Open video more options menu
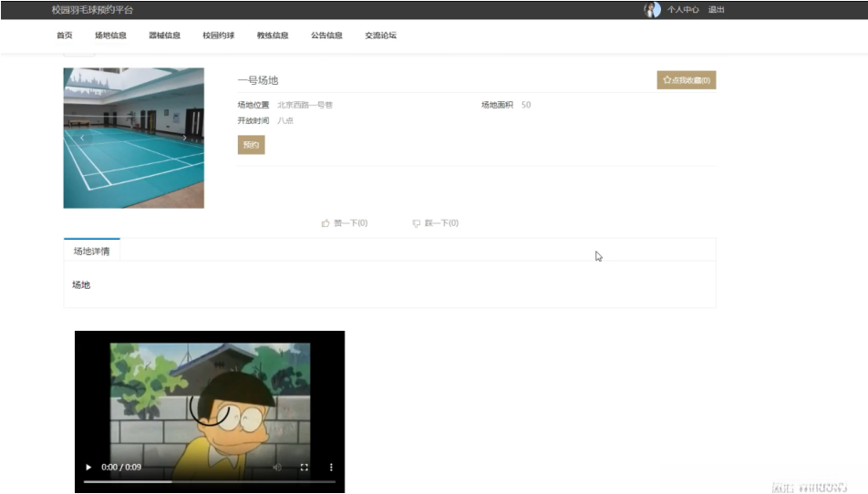The image size is (868, 494). tap(331, 467)
